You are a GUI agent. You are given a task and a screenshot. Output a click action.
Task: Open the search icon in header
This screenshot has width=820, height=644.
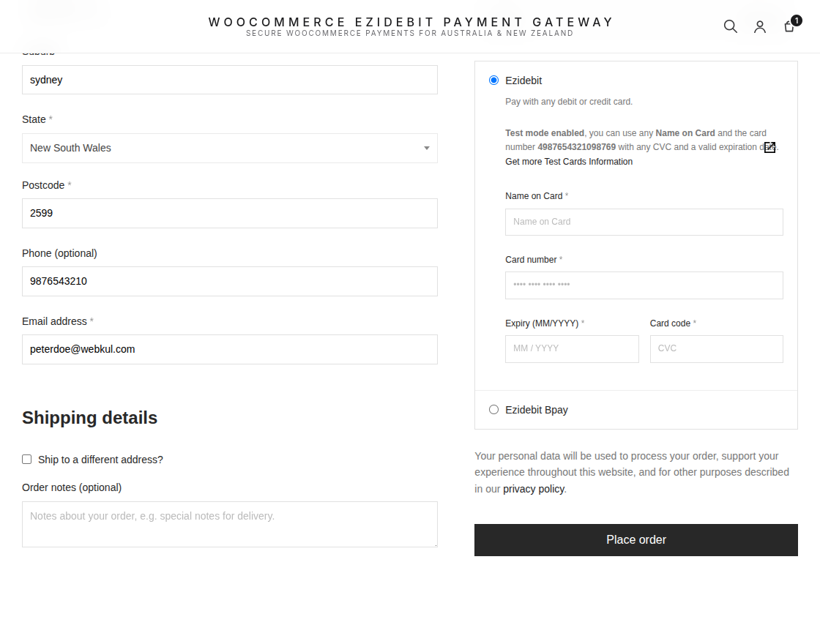[x=731, y=26]
